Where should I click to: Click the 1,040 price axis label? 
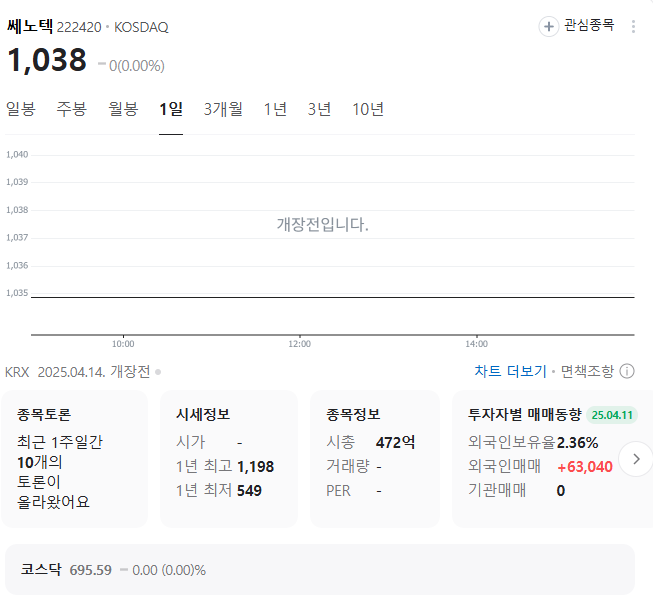(x=17, y=154)
